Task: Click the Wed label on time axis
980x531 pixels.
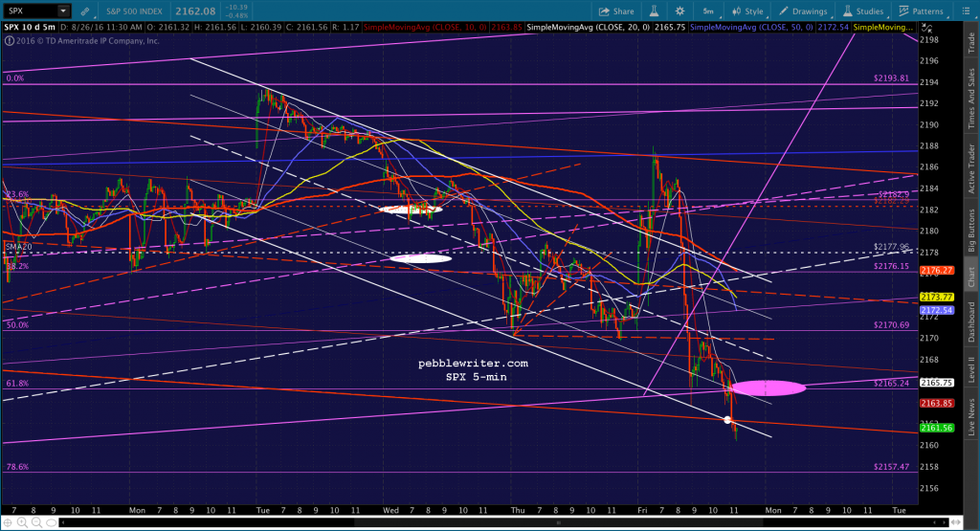Action: [x=390, y=510]
